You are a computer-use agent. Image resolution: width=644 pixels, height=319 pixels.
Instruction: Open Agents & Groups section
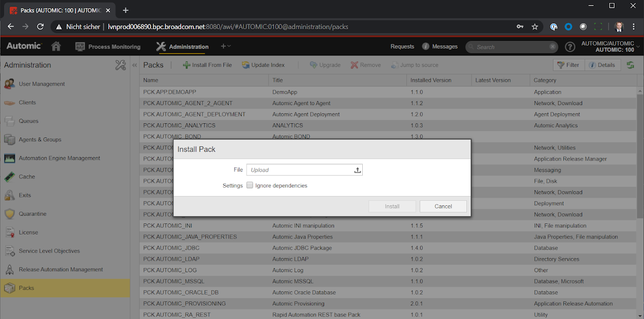pos(65,139)
